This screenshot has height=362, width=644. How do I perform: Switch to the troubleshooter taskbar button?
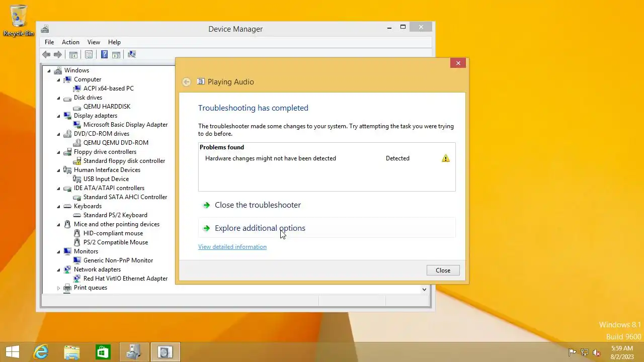pyautogui.click(x=165, y=352)
